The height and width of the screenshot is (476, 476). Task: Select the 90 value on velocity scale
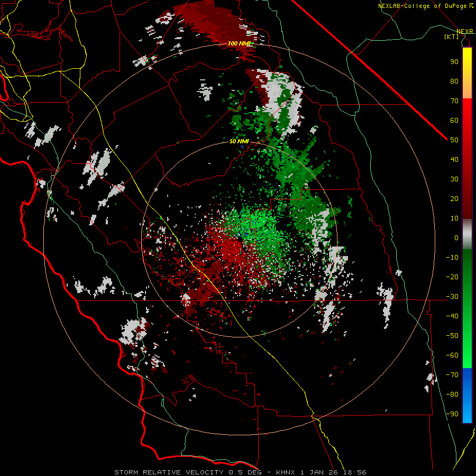pos(454,62)
